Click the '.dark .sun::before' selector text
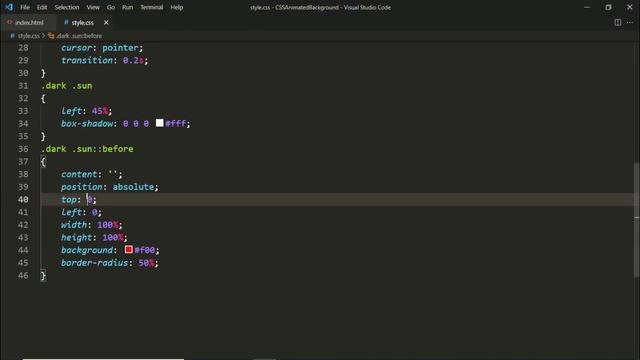 coord(87,149)
